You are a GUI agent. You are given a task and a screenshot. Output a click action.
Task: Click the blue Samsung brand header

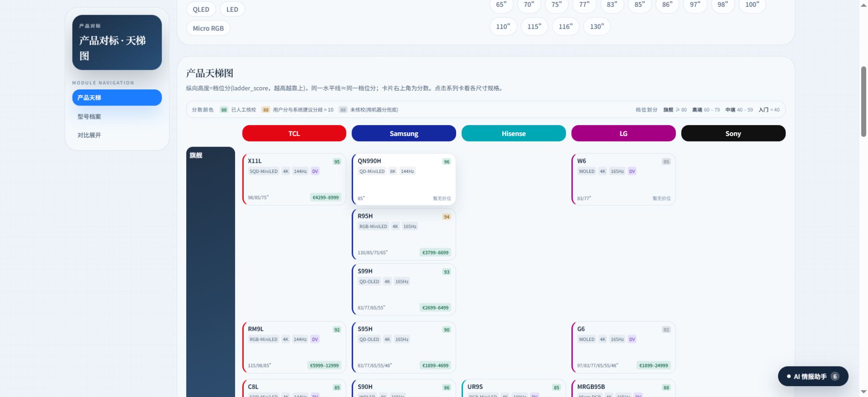tap(404, 133)
